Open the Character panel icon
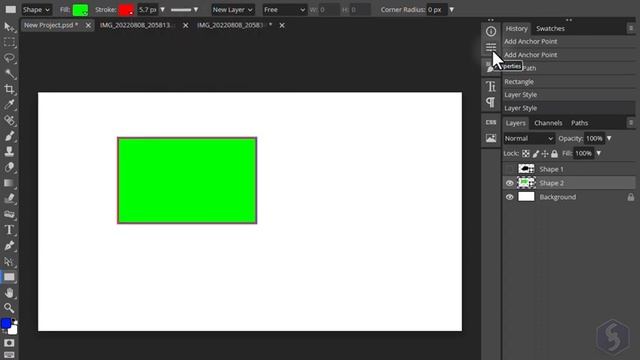 pos(491,86)
